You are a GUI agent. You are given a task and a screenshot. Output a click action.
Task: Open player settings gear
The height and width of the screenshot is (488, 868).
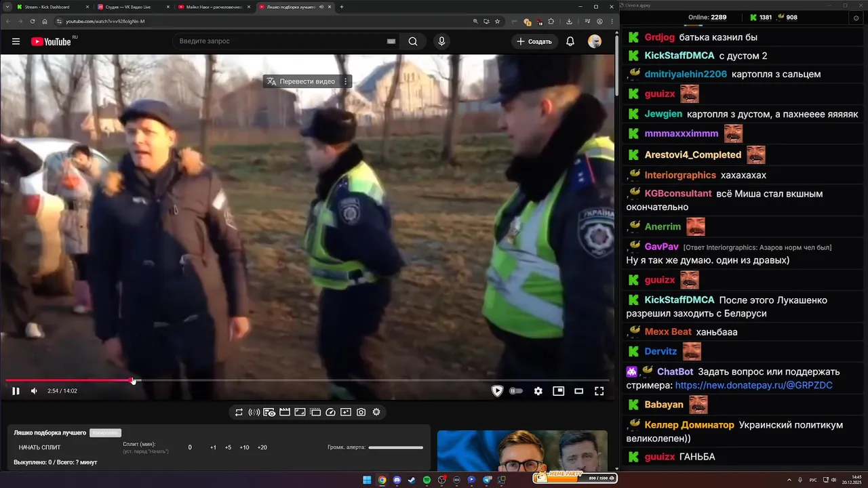tap(538, 391)
